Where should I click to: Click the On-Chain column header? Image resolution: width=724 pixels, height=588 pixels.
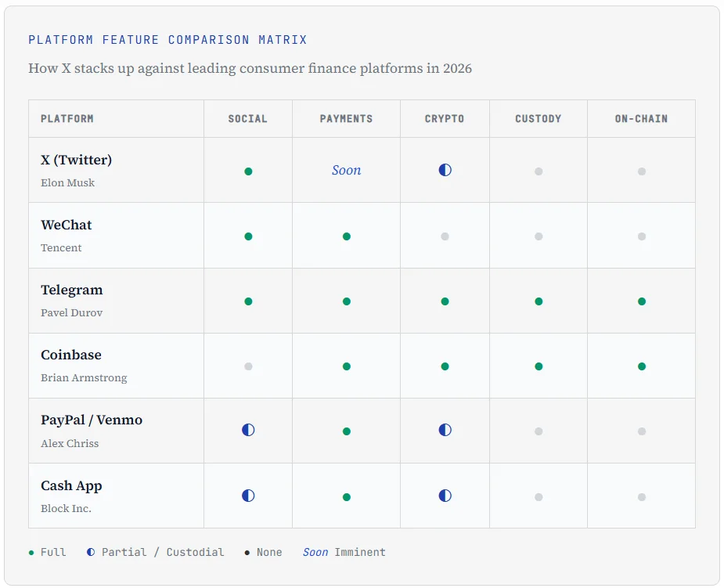(x=641, y=119)
